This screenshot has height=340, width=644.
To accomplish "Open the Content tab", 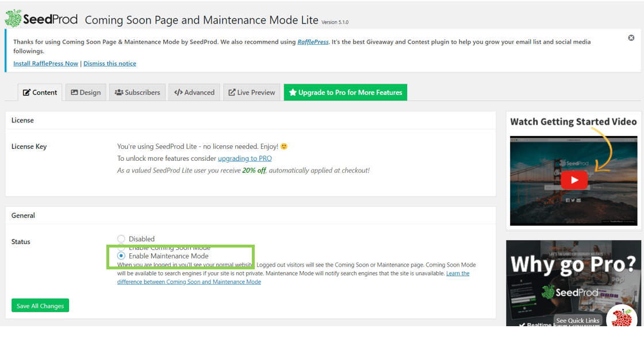I will (x=40, y=92).
